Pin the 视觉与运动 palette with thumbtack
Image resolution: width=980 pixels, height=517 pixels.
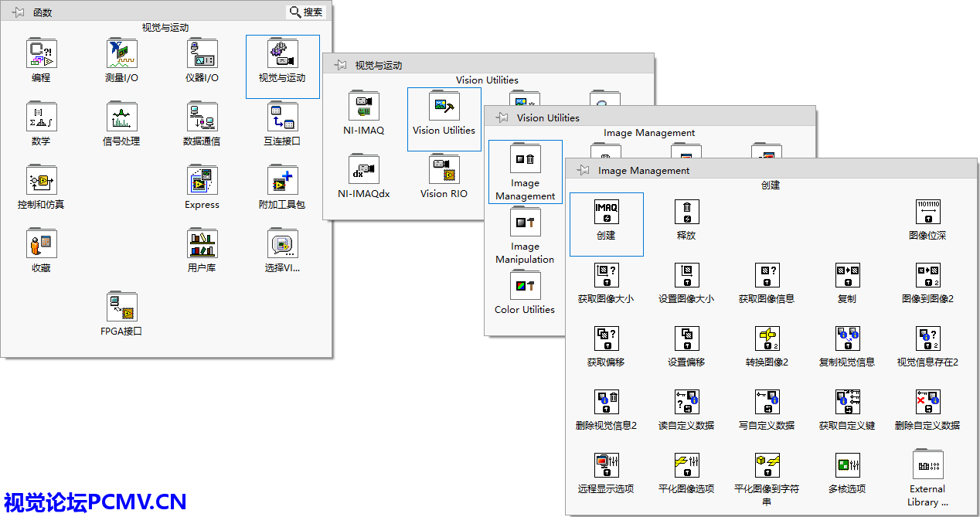click(x=340, y=65)
